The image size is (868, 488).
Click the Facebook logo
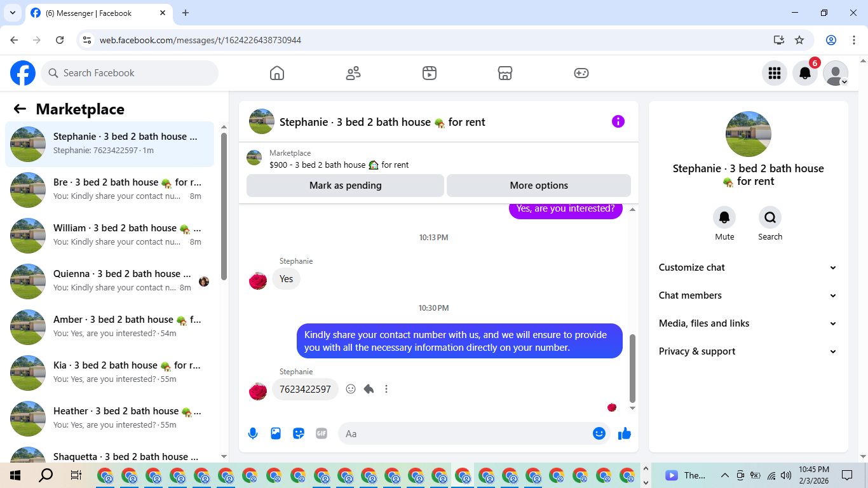click(x=23, y=73)
